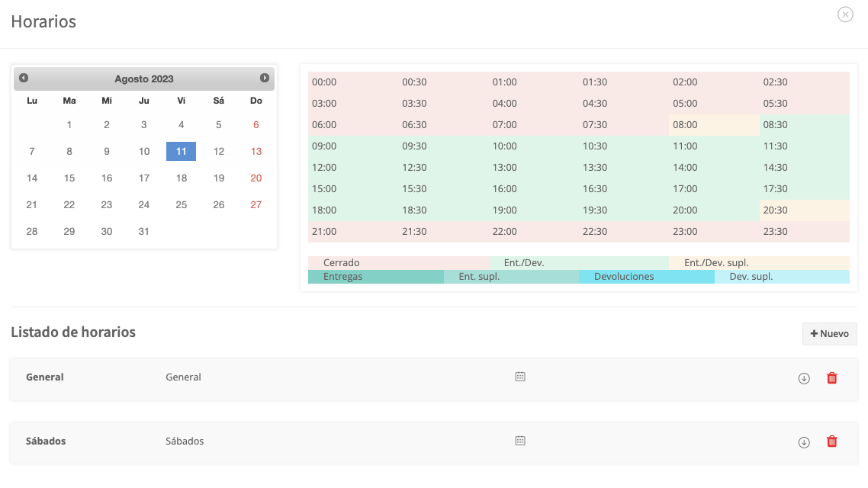Pick Sunday August 6
Screen dimensions: 868x488
[x=256, y=124]
